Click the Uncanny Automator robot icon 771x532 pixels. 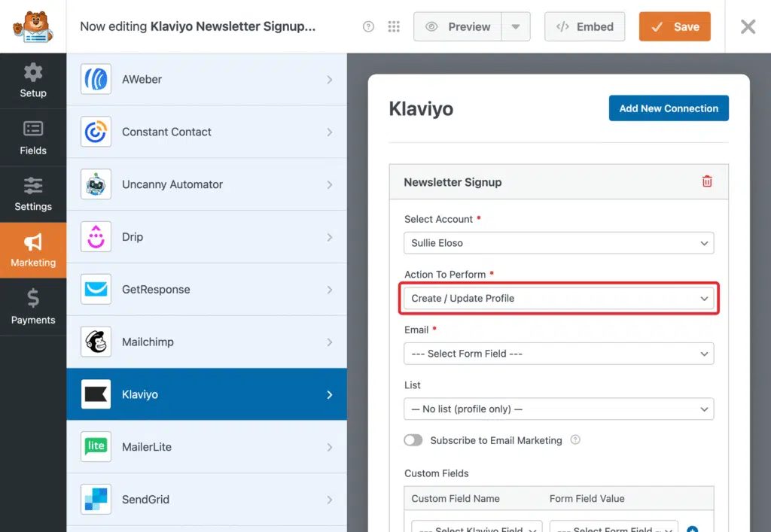tap(96, 184)
